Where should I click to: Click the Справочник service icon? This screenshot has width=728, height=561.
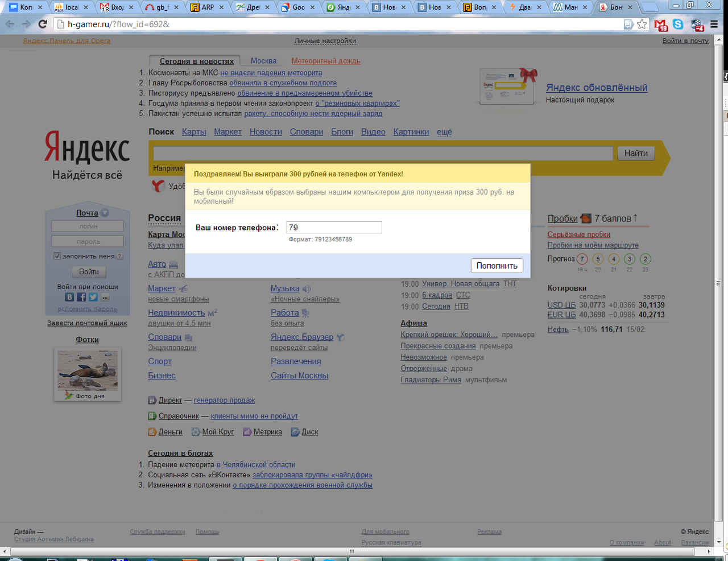(x=152, y=416)
